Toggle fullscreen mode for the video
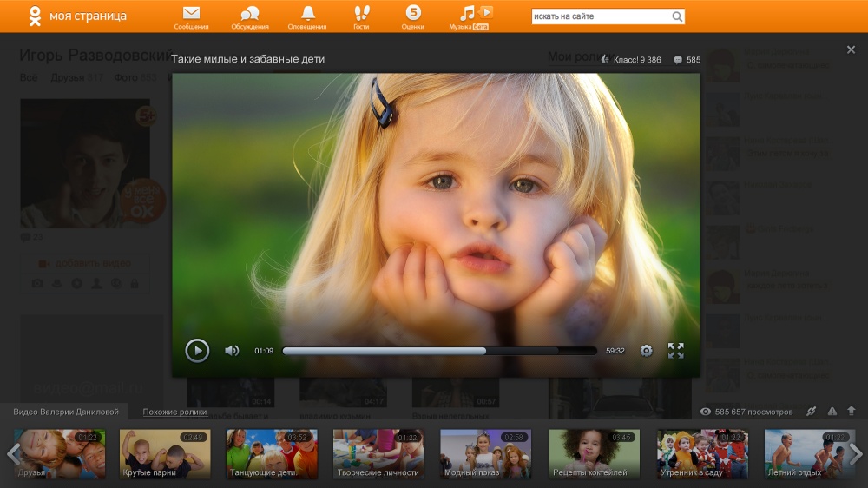This screenshot has width=868, height=488. coord(676,351)
